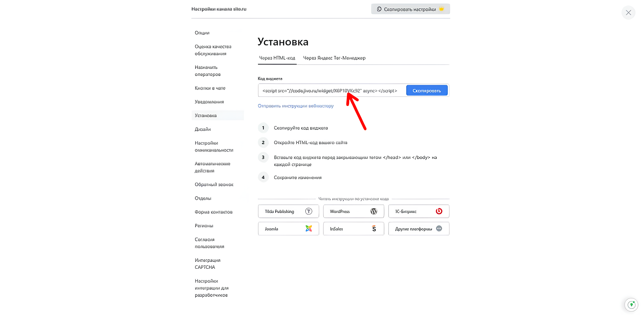Open Интеграция CAPTCHA settings

pos(208,263)
